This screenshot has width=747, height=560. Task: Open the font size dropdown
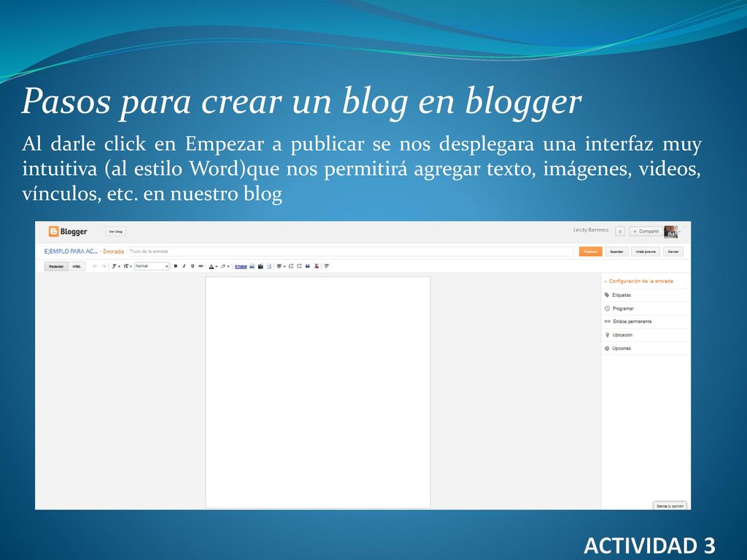click(x=127, y=266)
